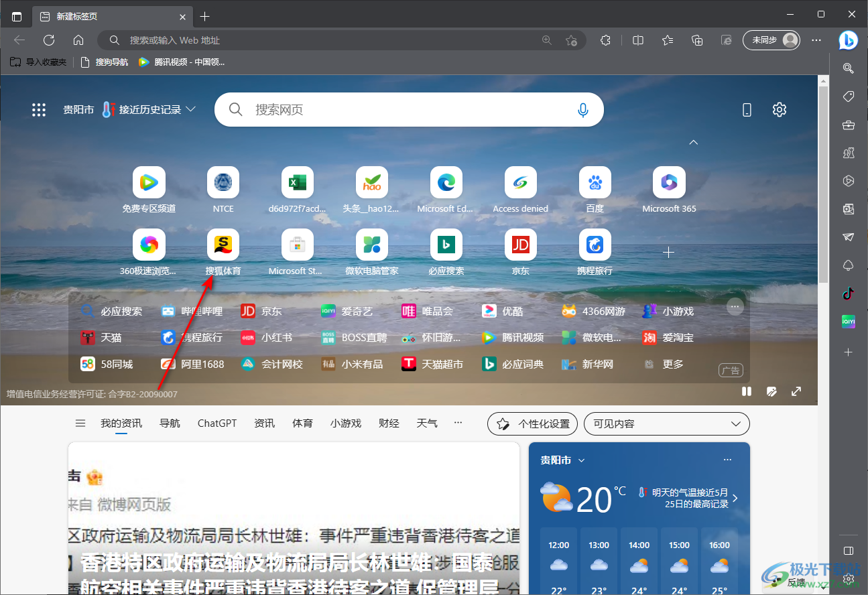Open page settings gear icon

[x=779, y=110]
